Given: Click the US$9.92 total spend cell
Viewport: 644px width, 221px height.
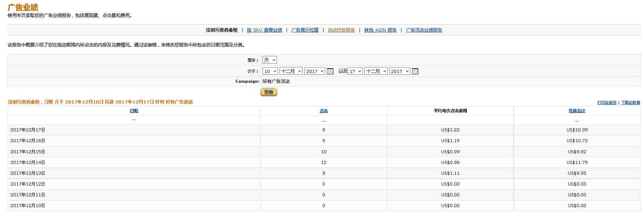Looking at the screenshot, I should pyautogui.click(x=577, y=152).
